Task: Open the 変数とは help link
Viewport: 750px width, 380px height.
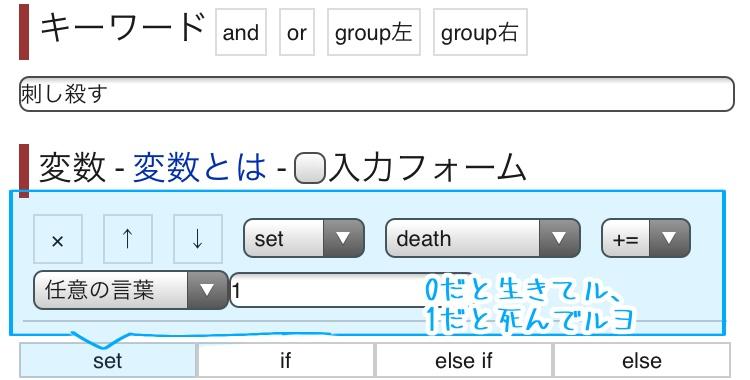Action: click(199, 168)
